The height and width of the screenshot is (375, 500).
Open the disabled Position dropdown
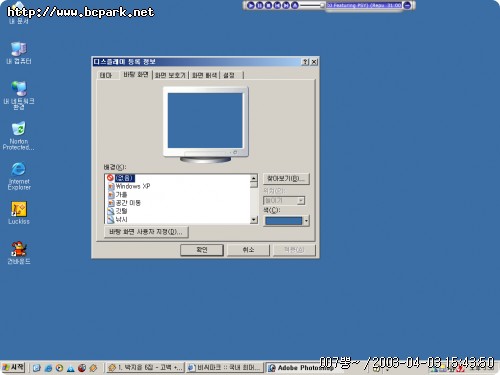[x=284, y=201]
